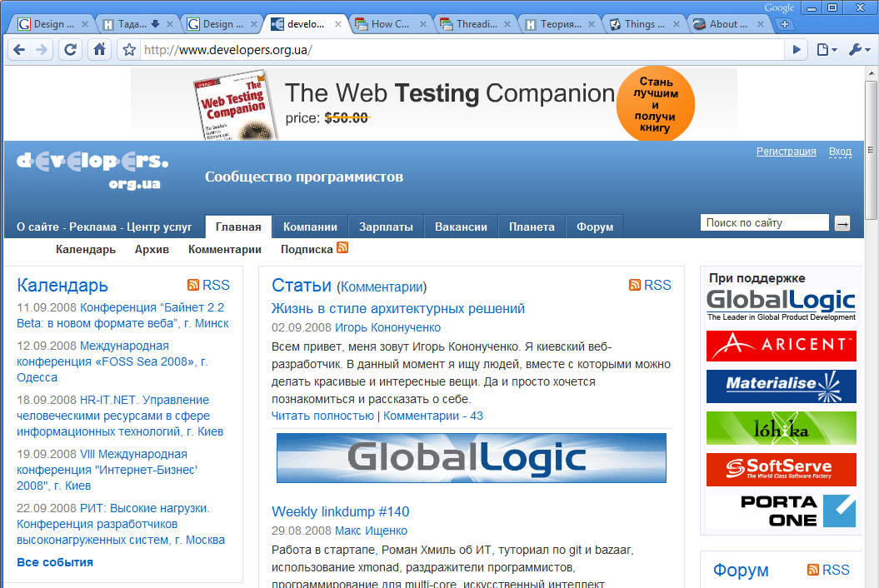The image size is (879, 588).
Task: Click the page vertical scrollbar thumb
Action: (871, 150)
